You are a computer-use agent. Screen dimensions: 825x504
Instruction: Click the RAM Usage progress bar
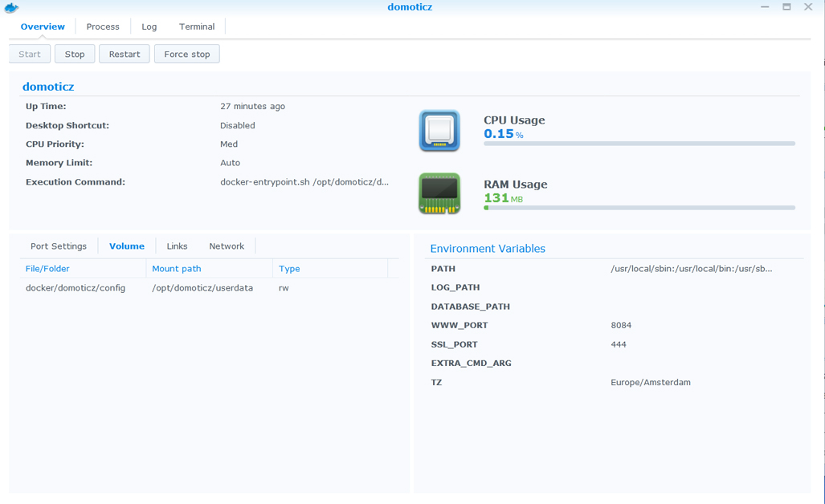click(x=639, y=208)
